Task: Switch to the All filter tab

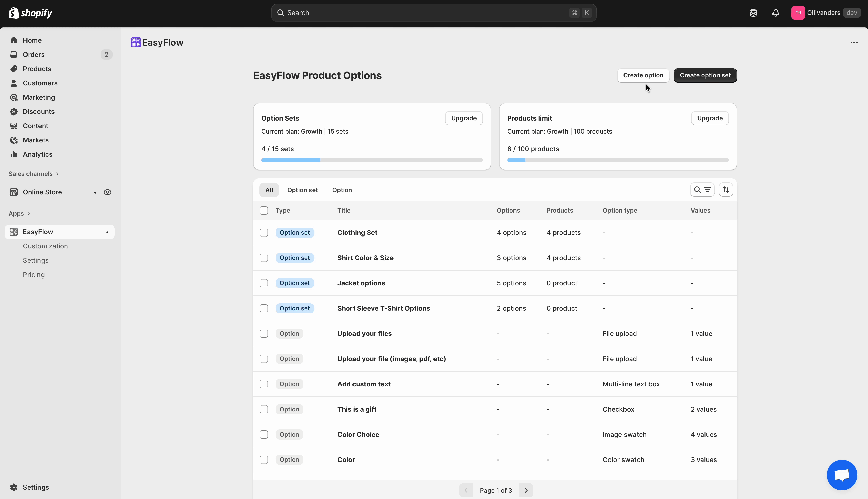Action: 269,190
